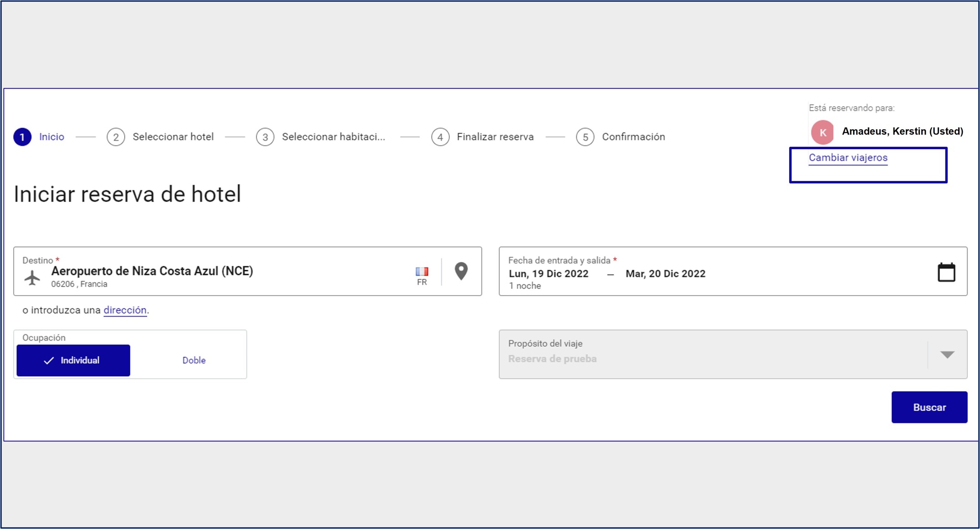Click the dirección link
The width and height of the screenshot is (980, 529).
point(125,310)
